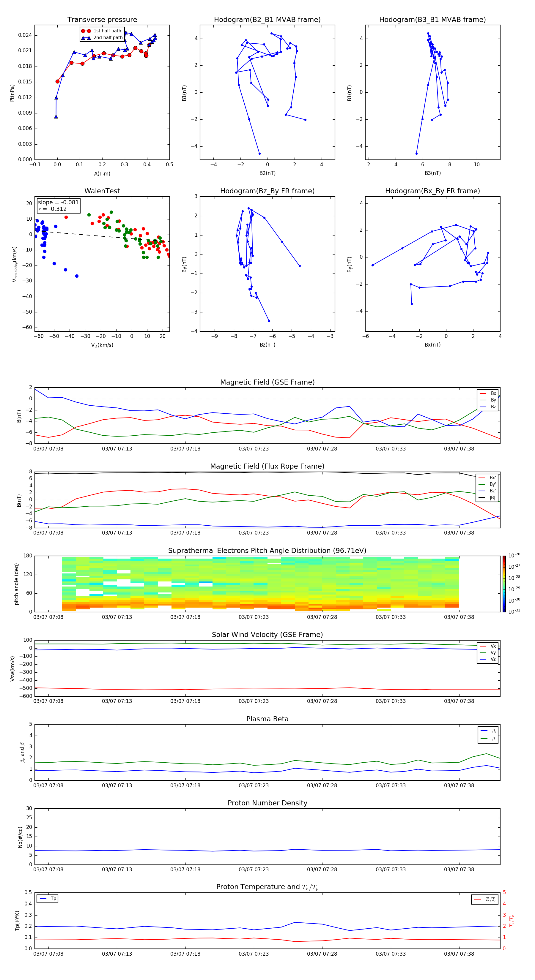This screenshot has height=980, width=535.
Task: Click the "pitch angle (deg)" axis label
Action: 16,584
